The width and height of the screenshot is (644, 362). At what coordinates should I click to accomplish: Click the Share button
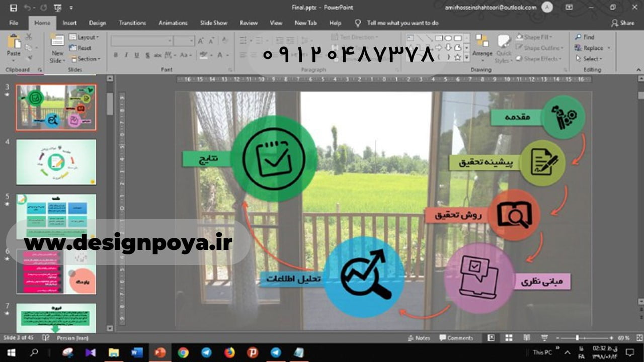(x=623, y=23)
